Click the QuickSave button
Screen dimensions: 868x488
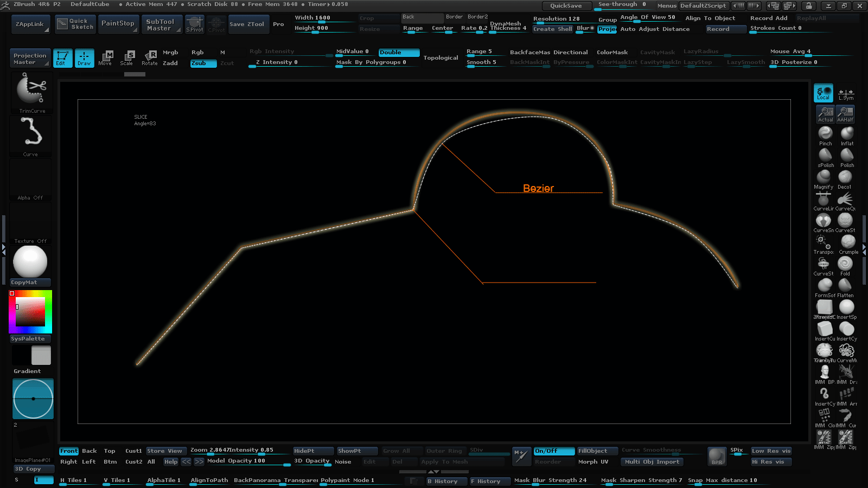click(x=566, y=5)
